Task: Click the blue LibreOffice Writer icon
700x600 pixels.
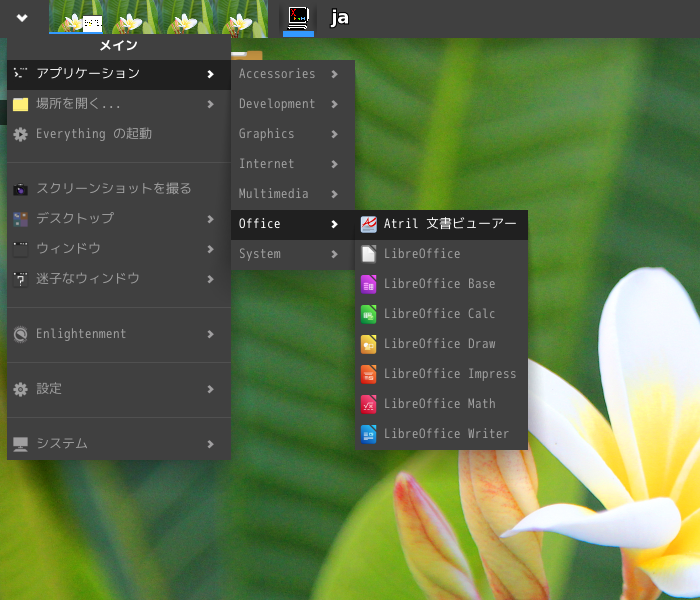Action: click(368, 434)
